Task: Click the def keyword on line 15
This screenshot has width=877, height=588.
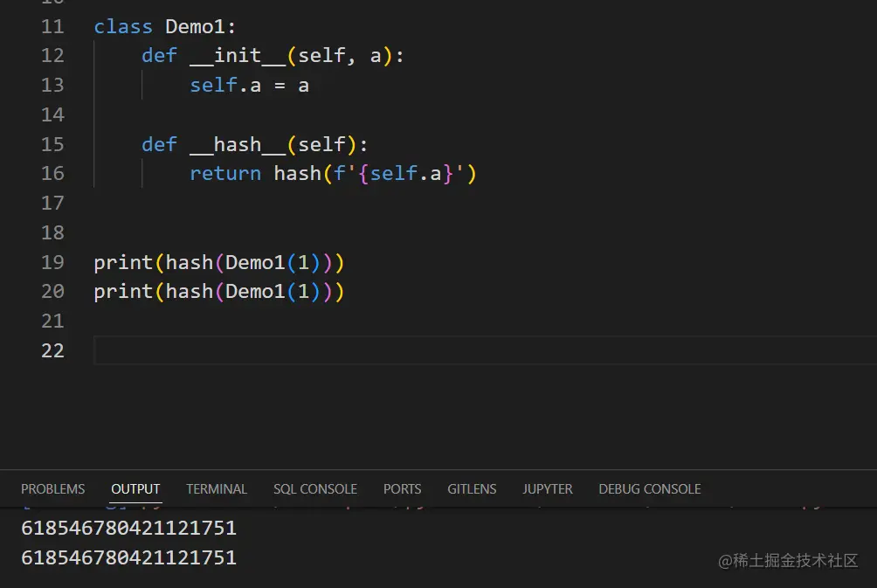Action: coord(159,145)
